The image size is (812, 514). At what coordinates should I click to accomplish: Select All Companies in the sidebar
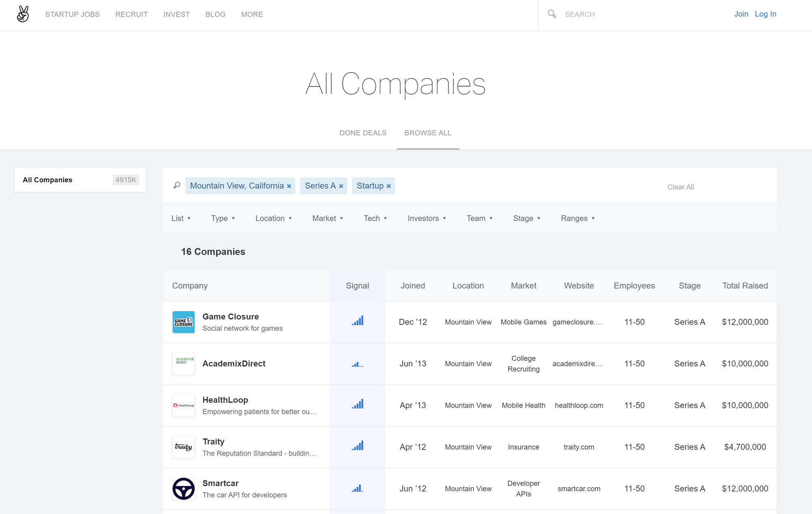click(80, 180)
